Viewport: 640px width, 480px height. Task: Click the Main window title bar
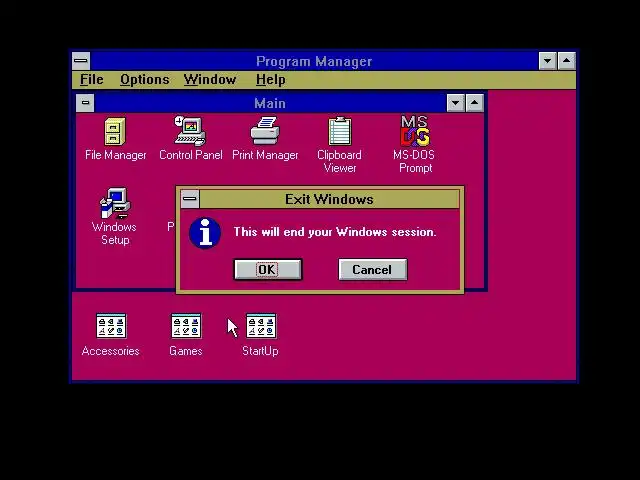(270, 103)
